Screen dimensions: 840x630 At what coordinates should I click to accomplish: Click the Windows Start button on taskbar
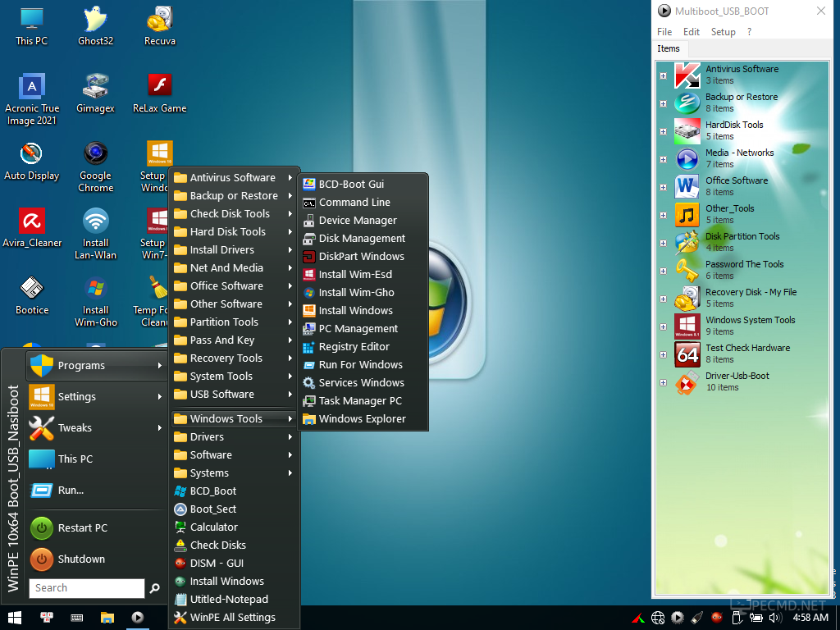coord(15,618)
